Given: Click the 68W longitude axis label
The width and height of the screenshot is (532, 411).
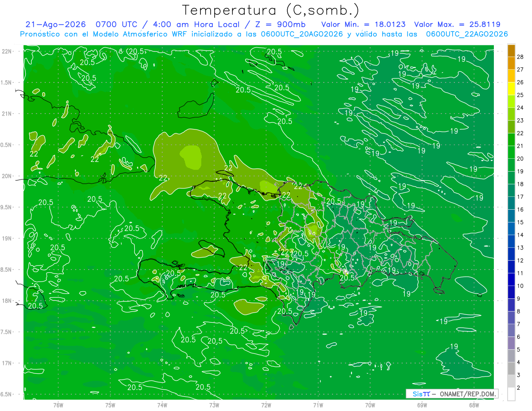Looking at the screenshot, I should (474, 405).
